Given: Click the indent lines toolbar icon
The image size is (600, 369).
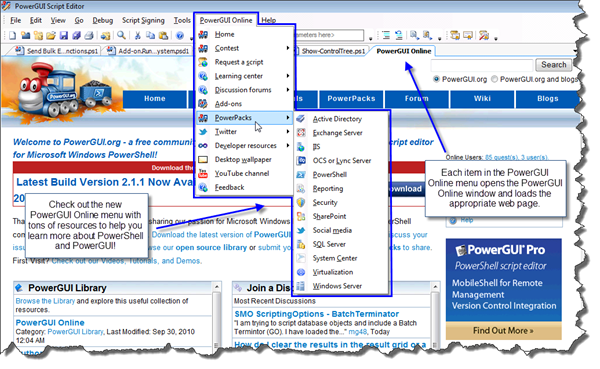Looking at the screenshot, I should pyautogui.click(x=386, y=36).
